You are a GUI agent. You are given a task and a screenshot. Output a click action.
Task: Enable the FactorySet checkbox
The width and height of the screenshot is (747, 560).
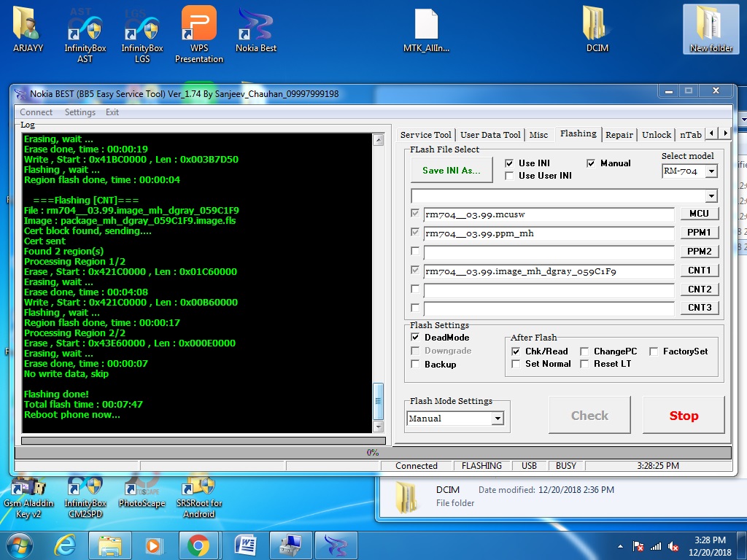[654, 351]
